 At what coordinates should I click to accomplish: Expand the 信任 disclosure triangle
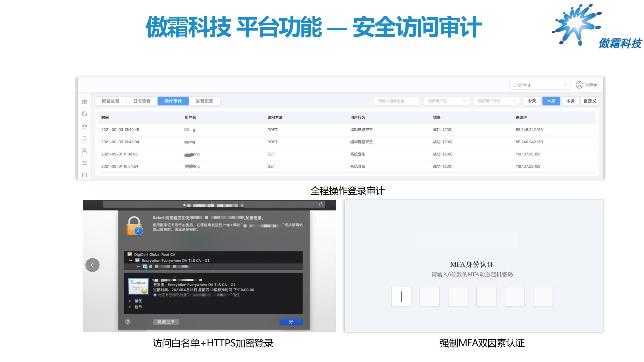[x=130, y=301]
